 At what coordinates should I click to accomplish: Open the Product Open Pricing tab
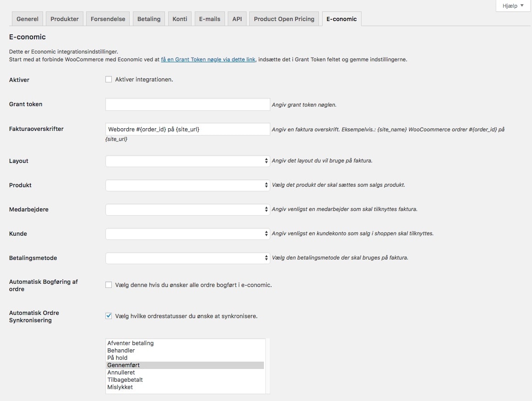pos(284,19)
